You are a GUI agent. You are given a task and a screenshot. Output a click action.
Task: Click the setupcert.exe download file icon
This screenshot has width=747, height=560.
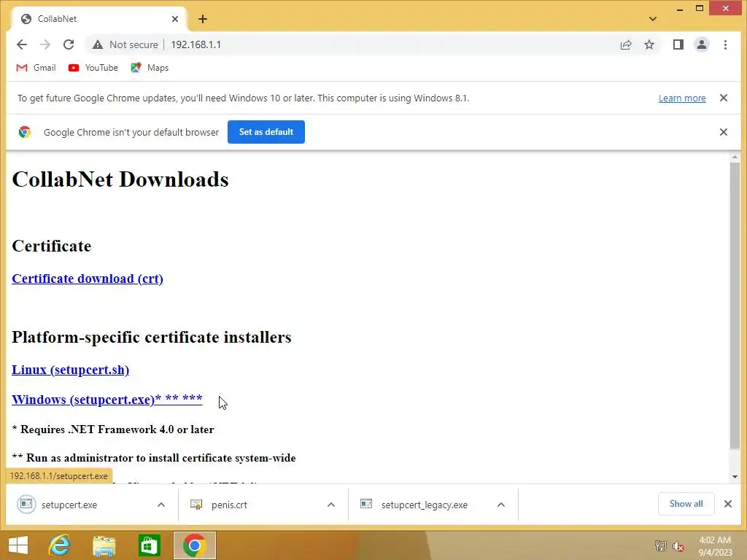(27, 504)
